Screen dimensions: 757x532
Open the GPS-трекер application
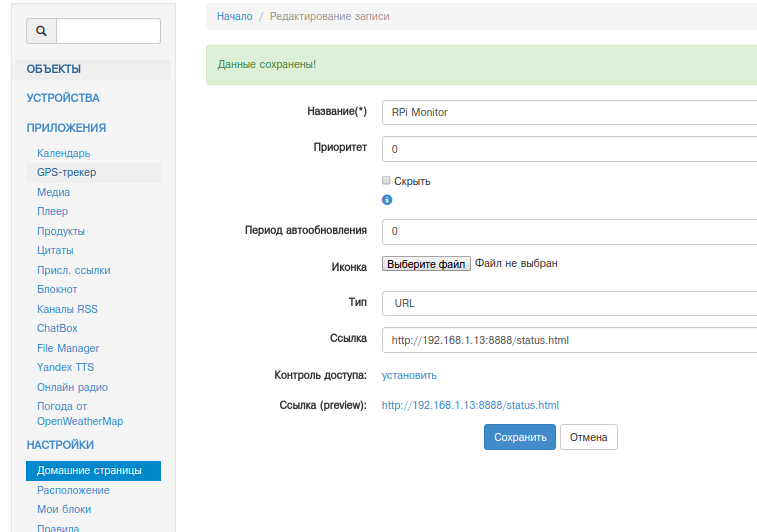tap(66, 172)
